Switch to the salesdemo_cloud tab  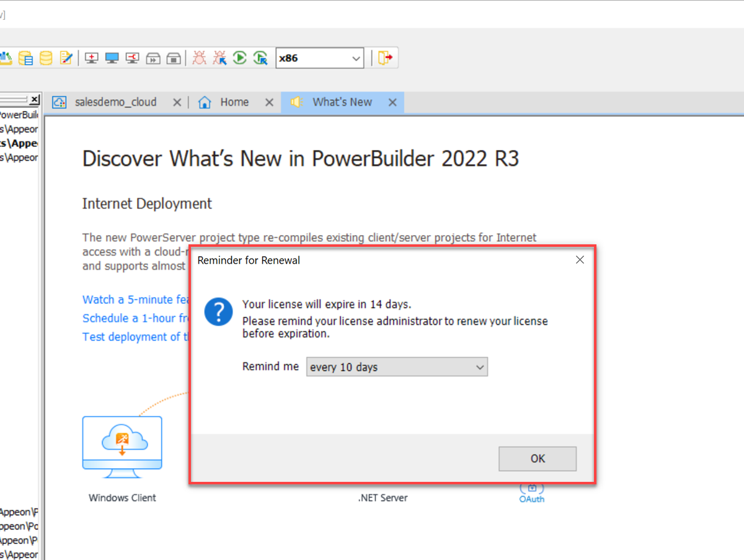115,102
